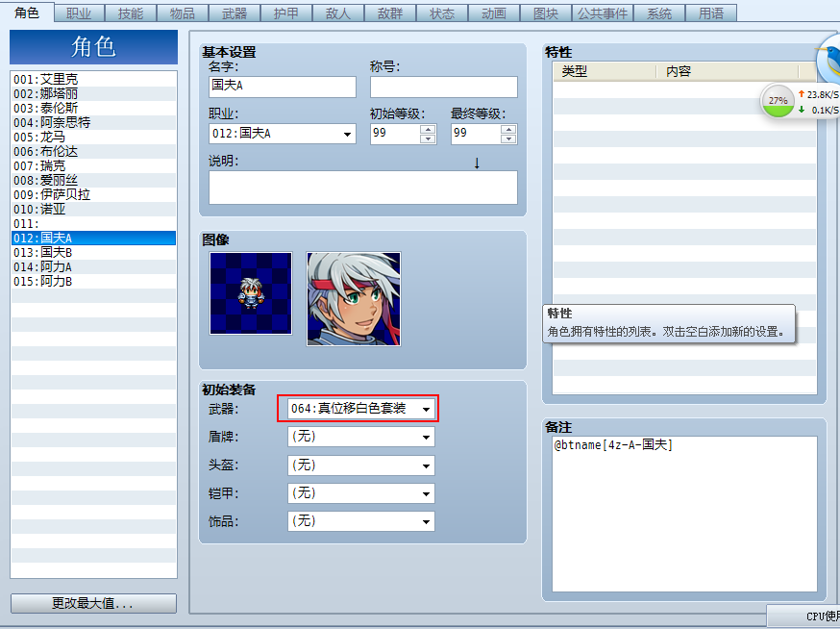Click the blue bird icon at top right
The width and height of the screenshot is (840, 629).
point(828,60)
